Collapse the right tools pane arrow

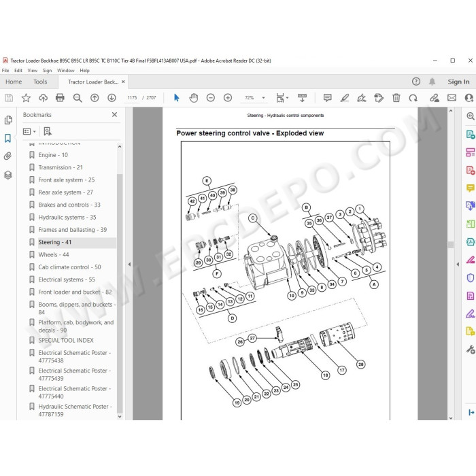point(458,265)
